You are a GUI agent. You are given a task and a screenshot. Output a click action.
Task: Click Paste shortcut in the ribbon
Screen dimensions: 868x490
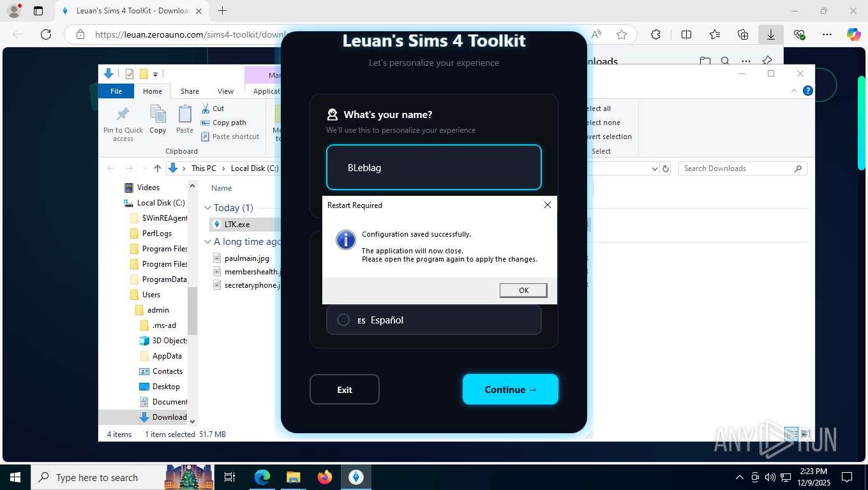[x=230, y=137]
